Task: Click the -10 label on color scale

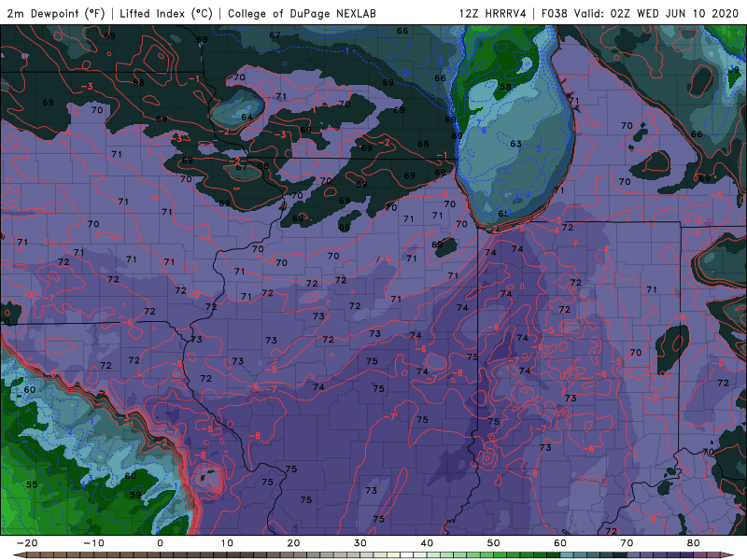Action: pos(93,543)
